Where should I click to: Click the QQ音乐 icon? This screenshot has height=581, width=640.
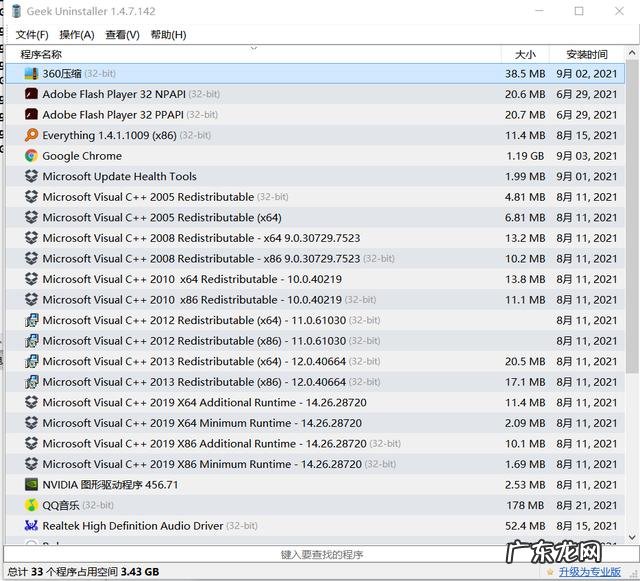coord(32,505)
